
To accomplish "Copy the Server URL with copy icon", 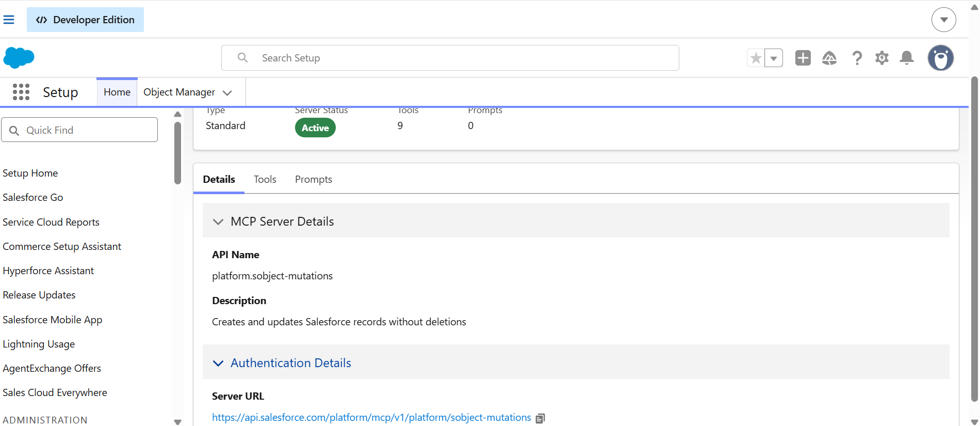I will tap(540, 418).
